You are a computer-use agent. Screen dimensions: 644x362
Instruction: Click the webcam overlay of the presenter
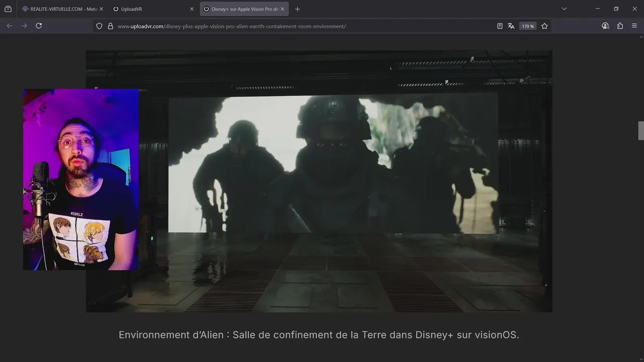(x=80, y=179)
